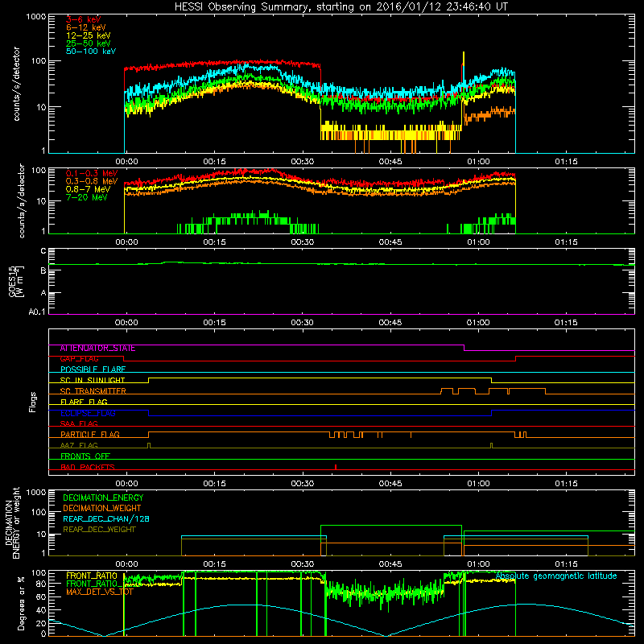The width and height of the screenshot is (644, 644).
Task: Click the REAR_DEC_CHAN/128 legend label
Action: pos(106,518)
